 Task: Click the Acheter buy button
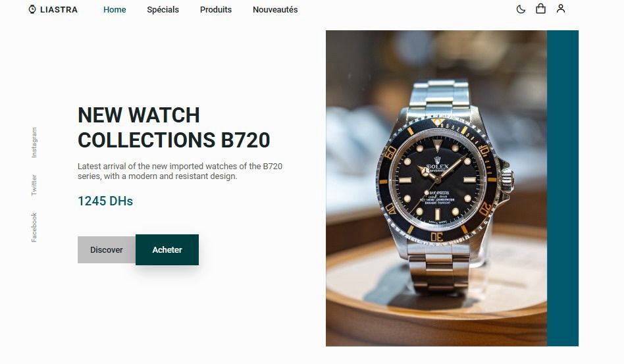point(167,250)
